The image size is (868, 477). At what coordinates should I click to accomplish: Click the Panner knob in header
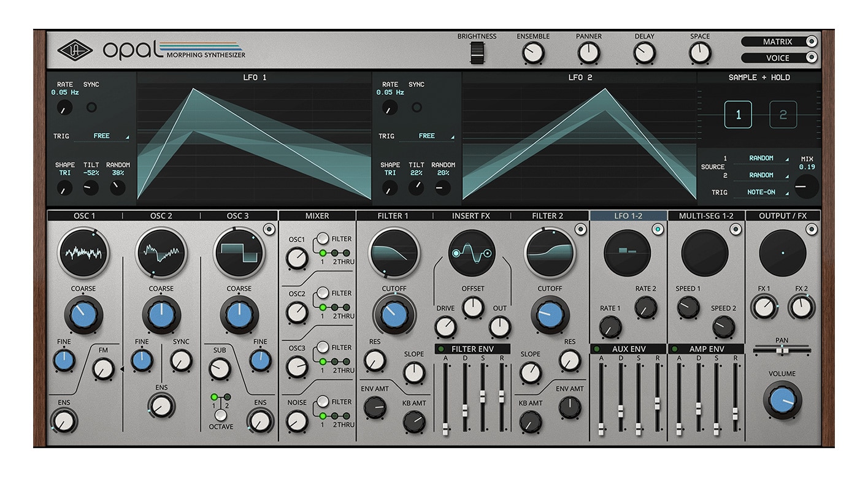click(588, 53)
